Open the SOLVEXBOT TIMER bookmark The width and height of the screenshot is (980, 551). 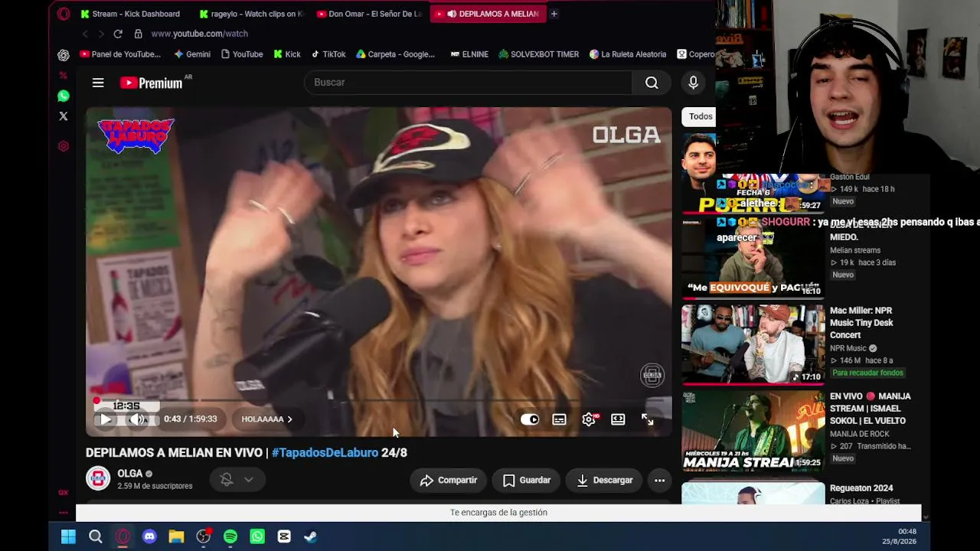(539, 54)
